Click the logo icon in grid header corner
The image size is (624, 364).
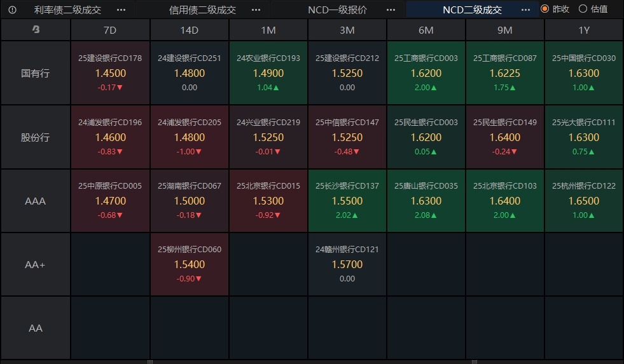click(36, 29)
